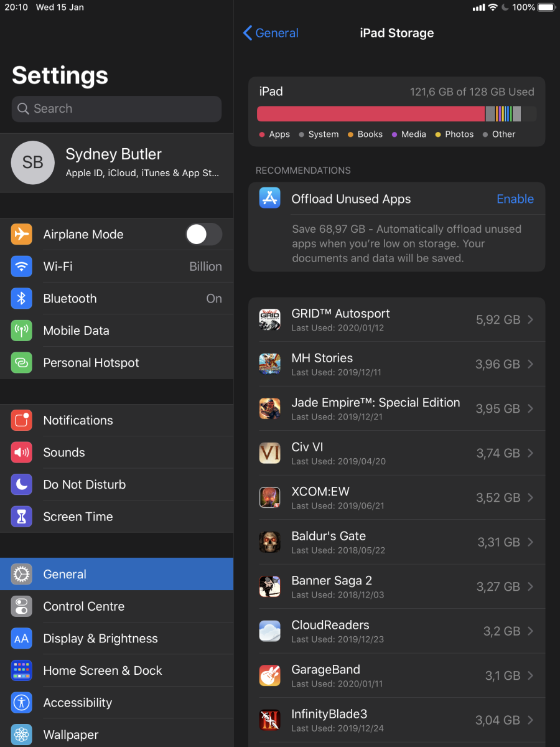Tap the Control Centre switches icon
This screenshot has height=747, width=560.
point(21,606)
